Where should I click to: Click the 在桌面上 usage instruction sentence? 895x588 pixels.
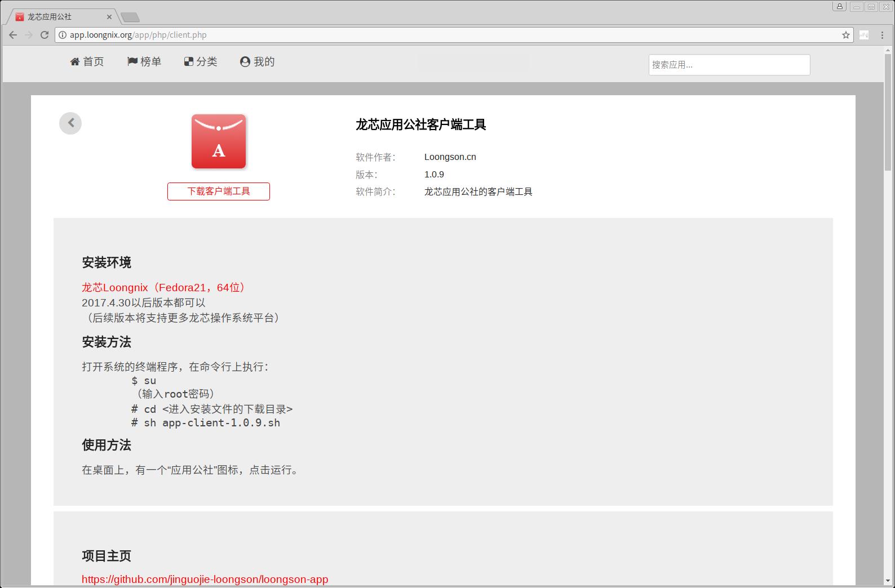tap(190, 470)
